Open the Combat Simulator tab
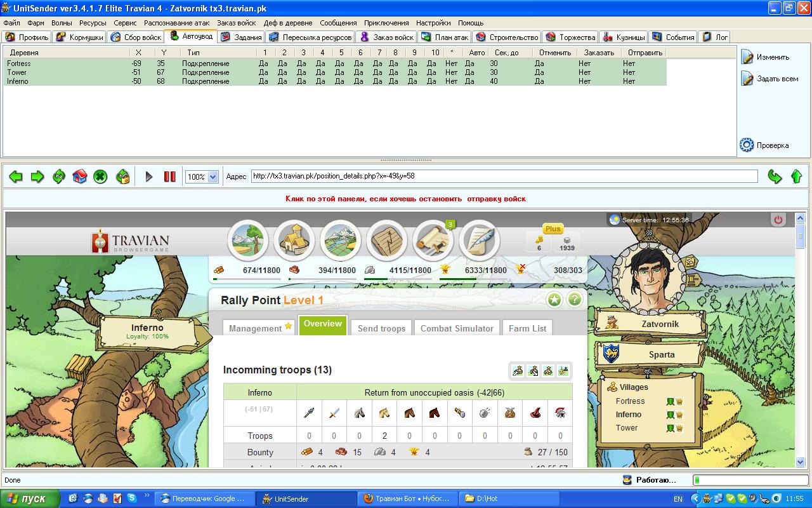 click(x=457, y=328)
